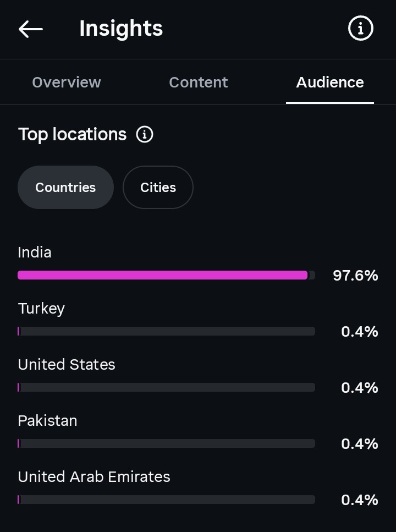Click the United States percentage bar
This screenshot has height=532, width=396.
[166, 387]
